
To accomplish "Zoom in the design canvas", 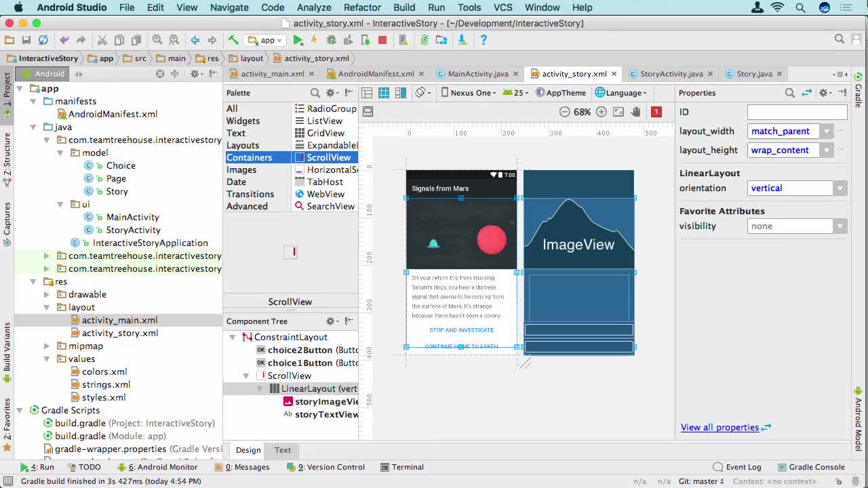I will tap(601, 112).
